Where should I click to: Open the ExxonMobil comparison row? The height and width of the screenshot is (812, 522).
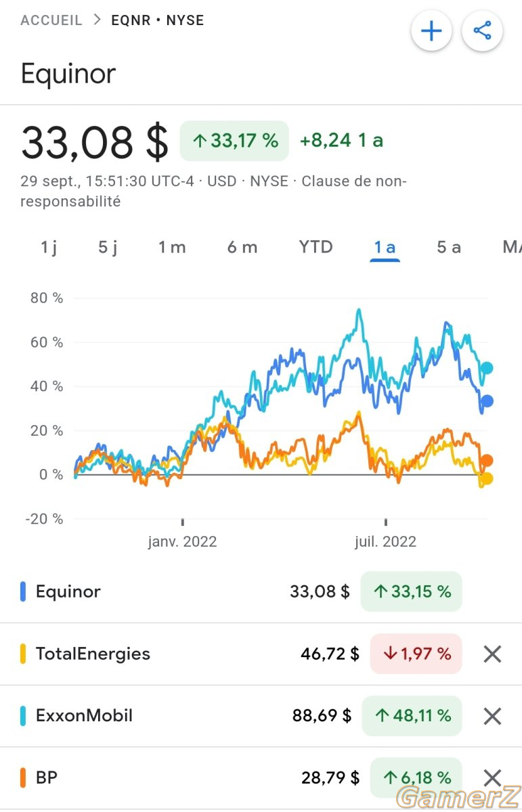coord(261,716)
